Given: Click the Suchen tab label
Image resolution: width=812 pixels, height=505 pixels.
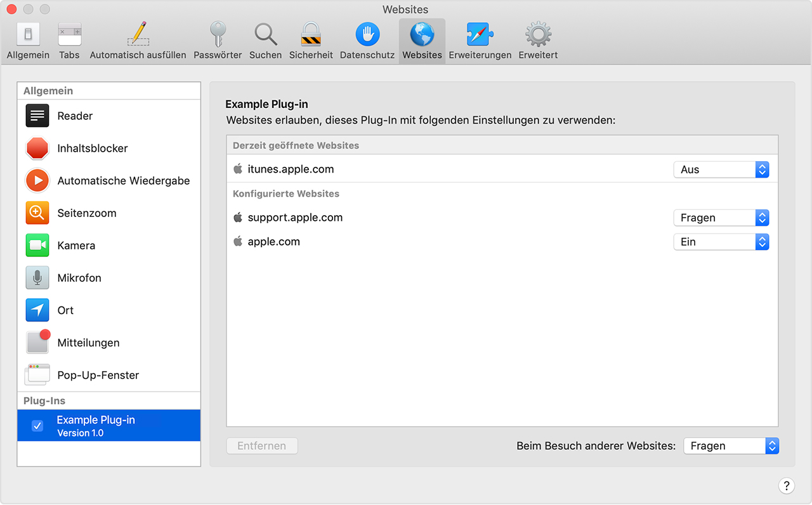Looking at the screenshot, I should point(265,55).
